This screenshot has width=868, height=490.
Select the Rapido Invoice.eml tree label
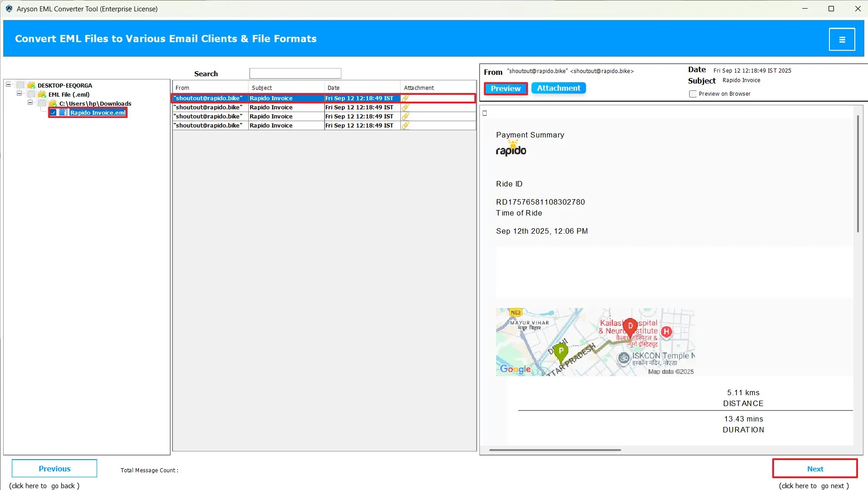(98, 113)
